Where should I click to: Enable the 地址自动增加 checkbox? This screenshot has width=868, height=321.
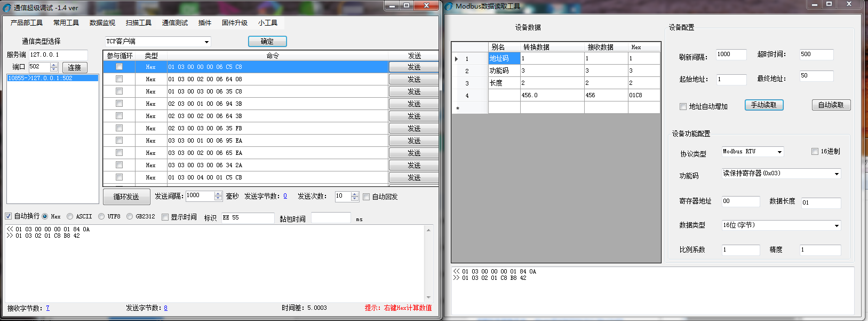point(683,107)
